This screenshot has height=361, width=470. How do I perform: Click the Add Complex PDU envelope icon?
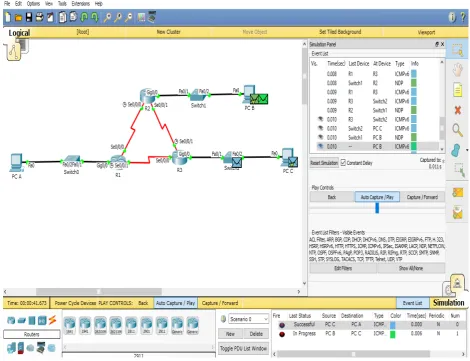pos(458,212)
